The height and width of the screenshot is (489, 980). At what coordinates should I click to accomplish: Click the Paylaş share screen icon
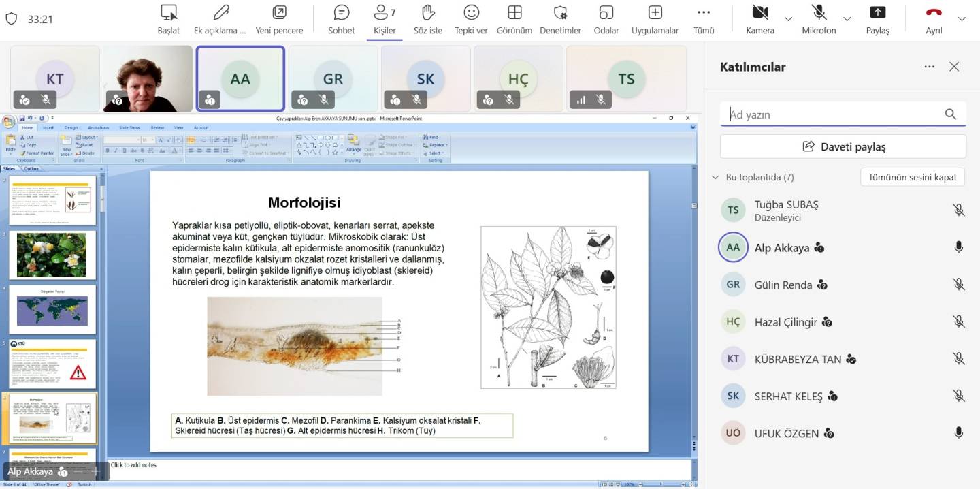point(877,13)
